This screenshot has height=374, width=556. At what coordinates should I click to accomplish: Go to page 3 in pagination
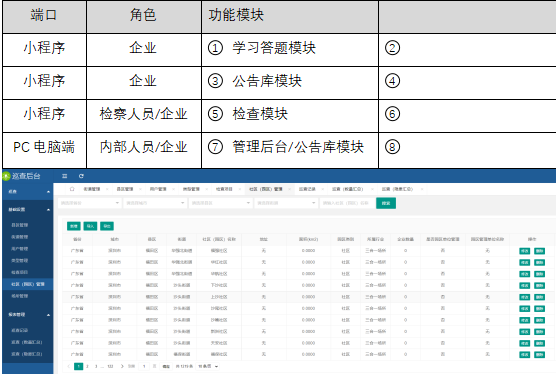(96, 366)
